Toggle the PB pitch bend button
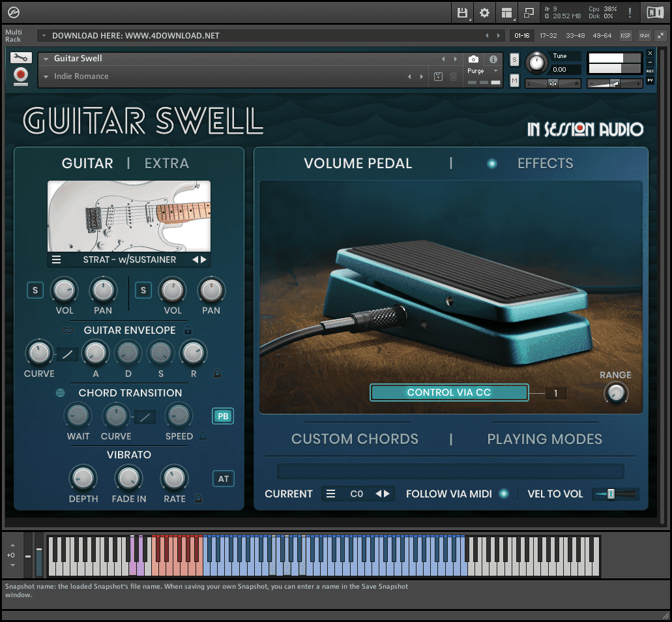 (x=223, y=416)
